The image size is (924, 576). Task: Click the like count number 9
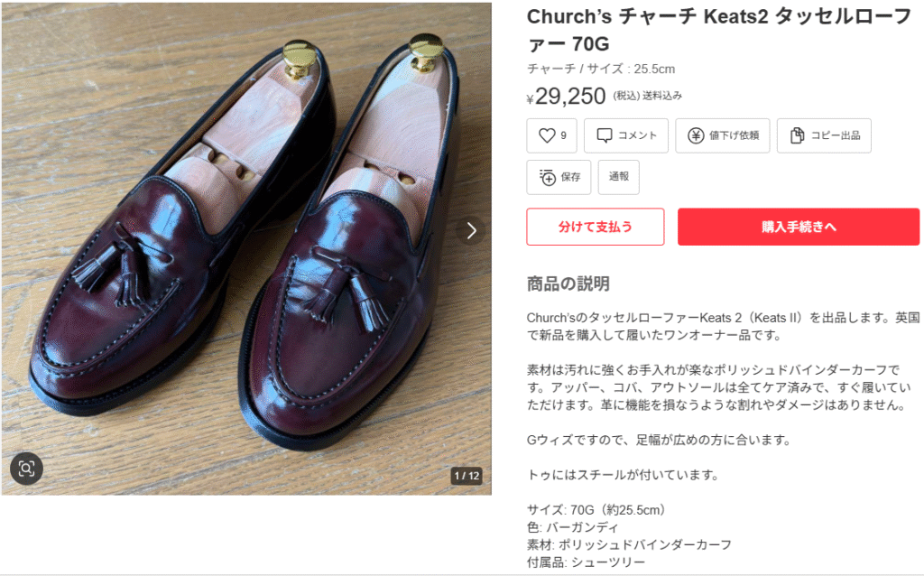coord(564,135)
